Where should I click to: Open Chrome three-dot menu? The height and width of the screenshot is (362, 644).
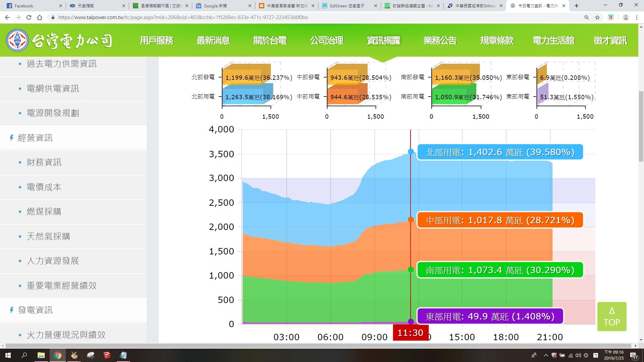point(637,17)
